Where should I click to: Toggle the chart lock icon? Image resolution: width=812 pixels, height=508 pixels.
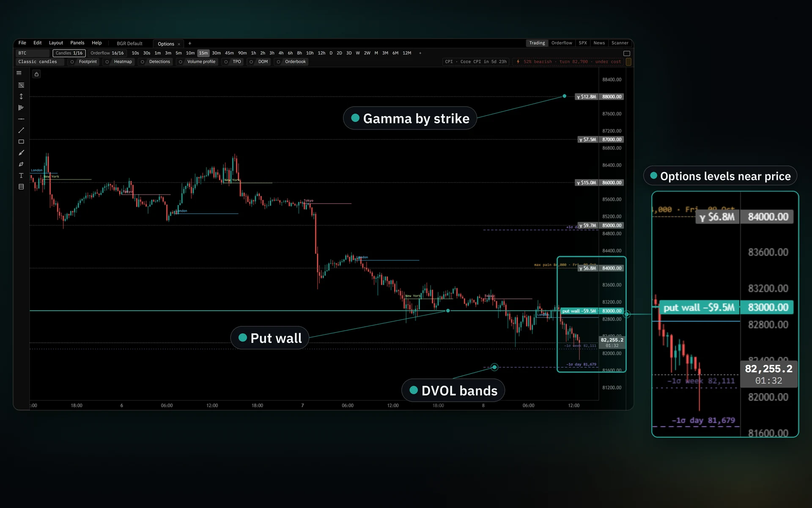pos(37,74)
